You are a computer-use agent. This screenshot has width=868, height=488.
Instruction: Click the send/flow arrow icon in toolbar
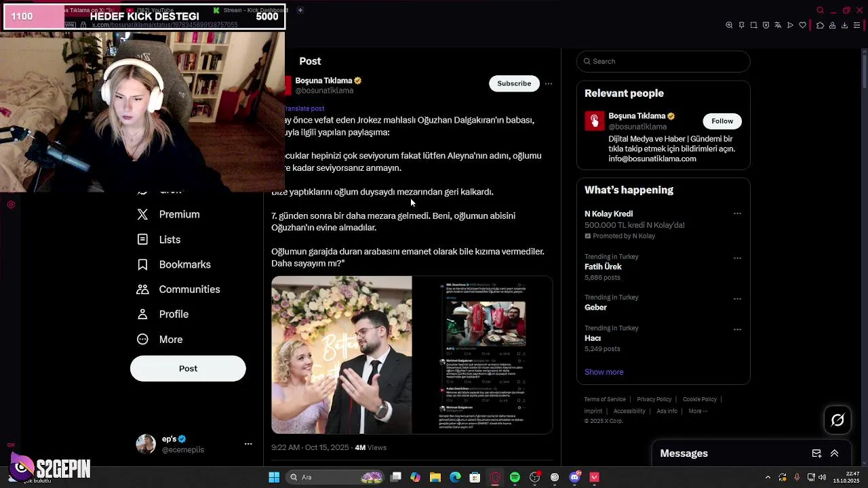790,25
